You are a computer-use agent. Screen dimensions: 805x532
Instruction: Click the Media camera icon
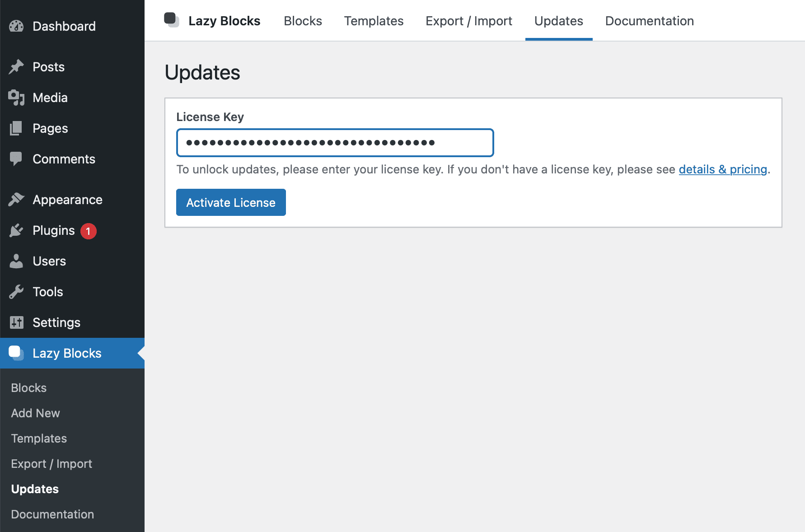tap(16, 98)
